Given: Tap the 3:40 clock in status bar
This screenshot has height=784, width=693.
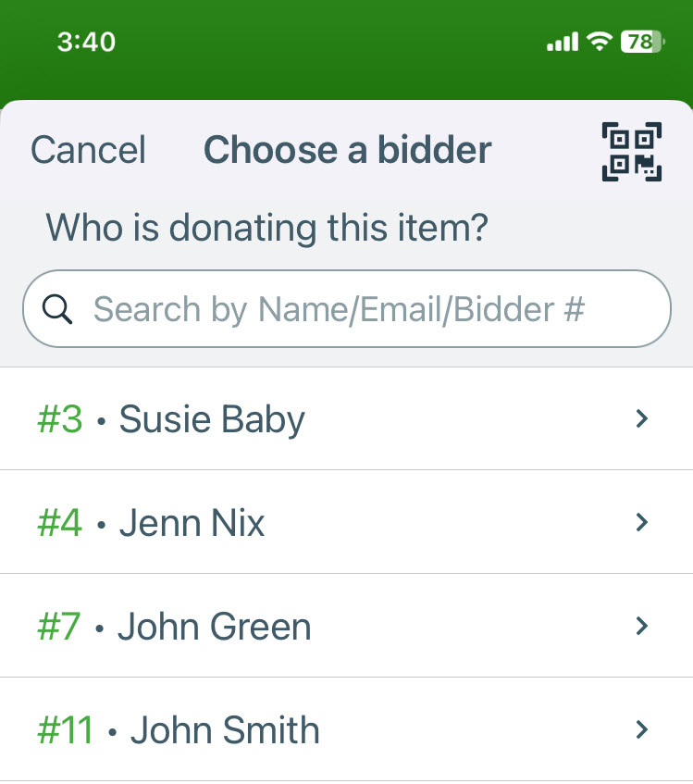Looking at the screenshot, I should coord(86,42).
